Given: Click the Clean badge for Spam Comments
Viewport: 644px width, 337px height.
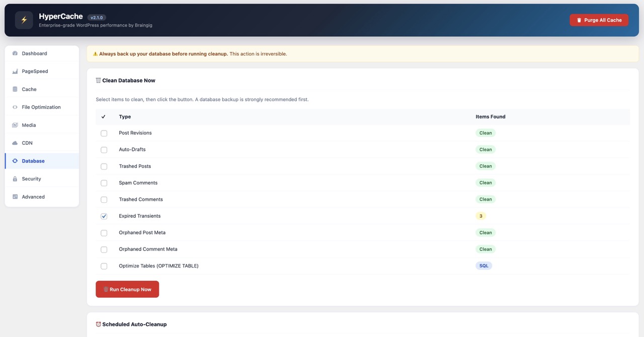Looking at the screenshot, I should point(486,183).
